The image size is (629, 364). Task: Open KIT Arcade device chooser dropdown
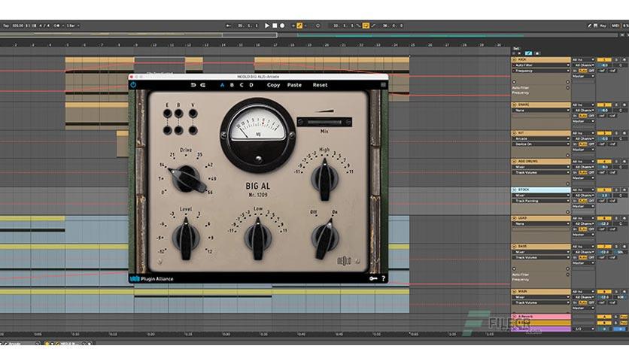coord(541,138)
